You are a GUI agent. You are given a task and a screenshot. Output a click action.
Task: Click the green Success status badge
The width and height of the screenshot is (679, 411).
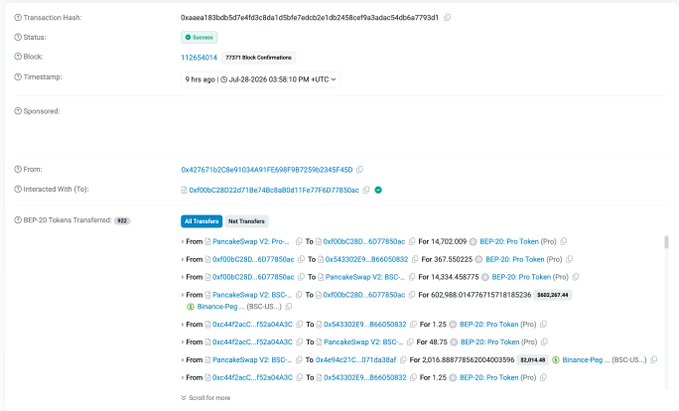coord(199,38)
